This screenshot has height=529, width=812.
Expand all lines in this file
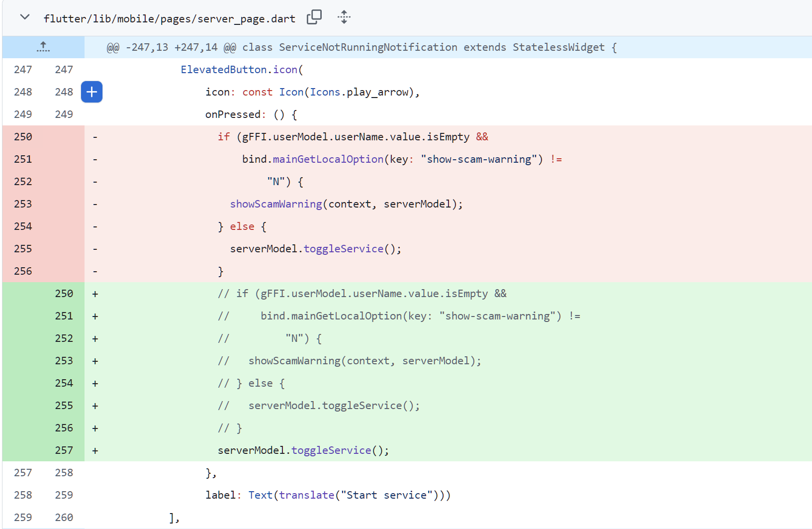pyautogui.click(x=344, y=17)
